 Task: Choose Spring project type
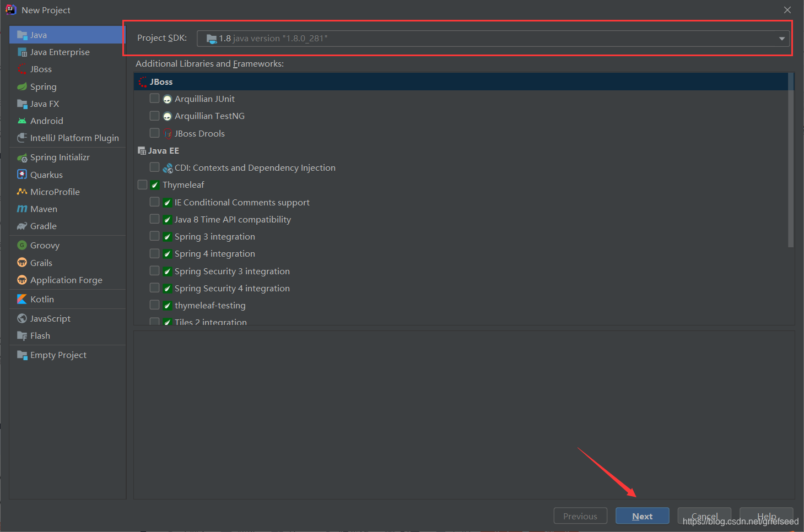pos(68,86)
